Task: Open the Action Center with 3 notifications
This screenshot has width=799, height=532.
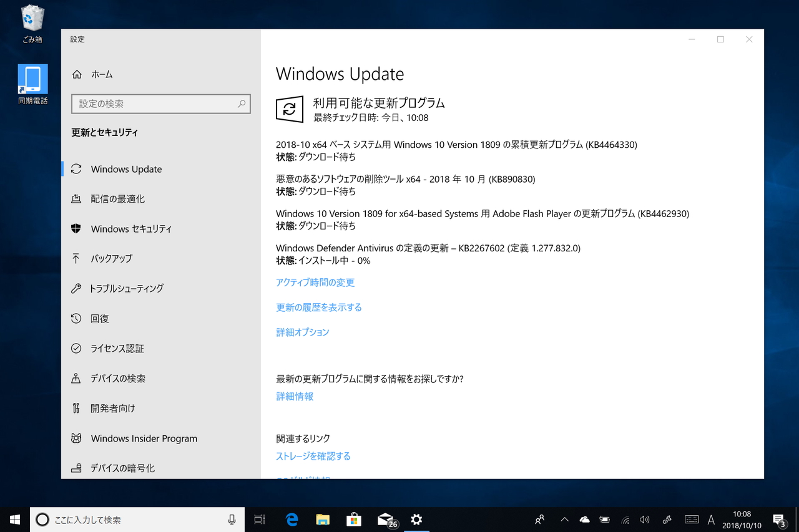Action: point(779,519)
